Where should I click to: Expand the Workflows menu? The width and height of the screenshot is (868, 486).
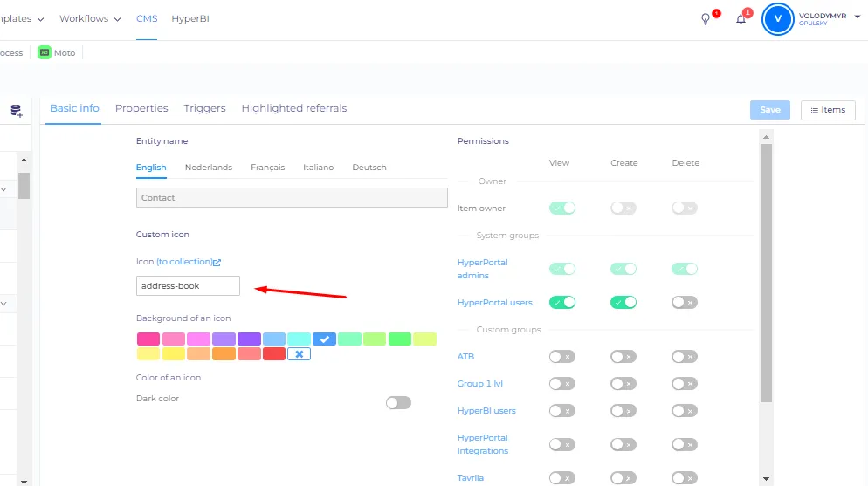coord(90,19)
